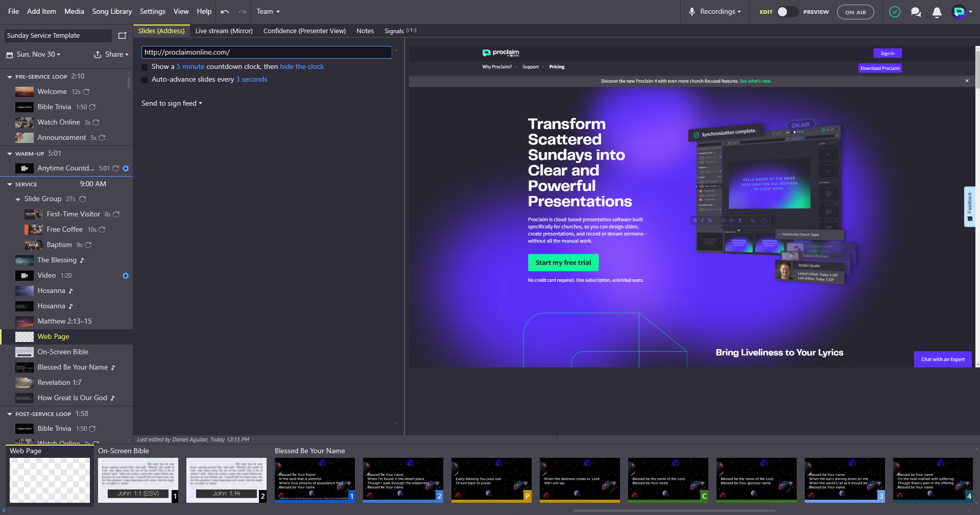980x515 pixels.
Task: Open the Proclaim account avatar menu
Action: [962, 12]
